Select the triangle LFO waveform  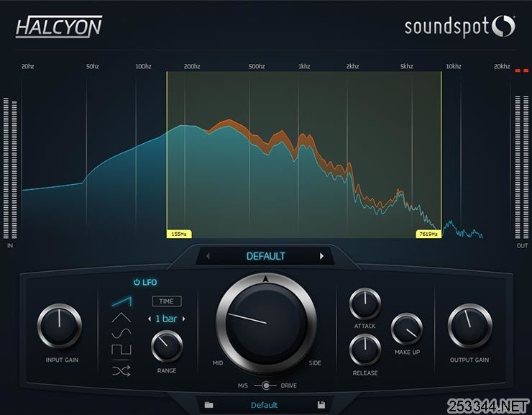click(121, 318)
